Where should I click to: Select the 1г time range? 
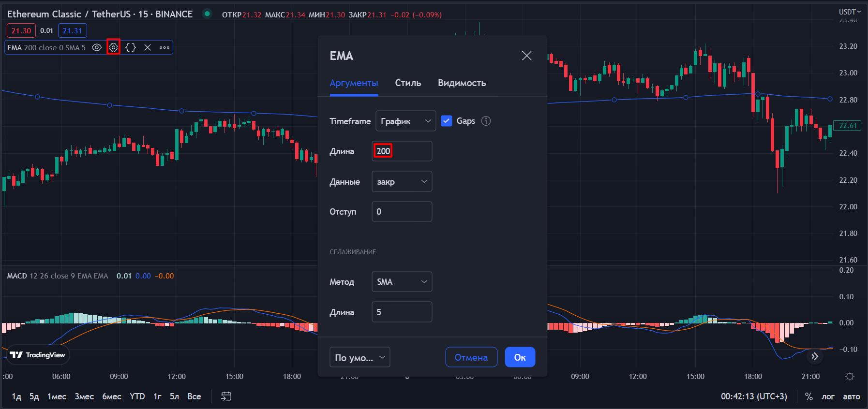coord(157,396)
